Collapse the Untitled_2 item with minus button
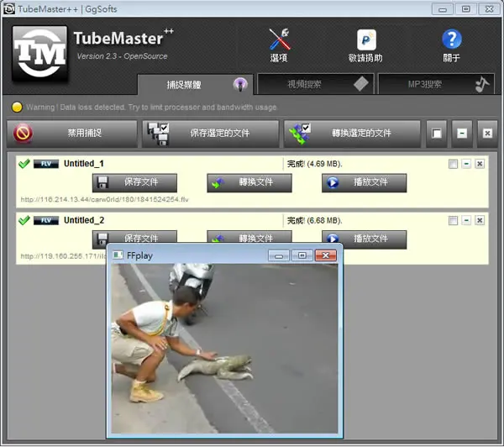504x447 pixels. pos(466,221)
